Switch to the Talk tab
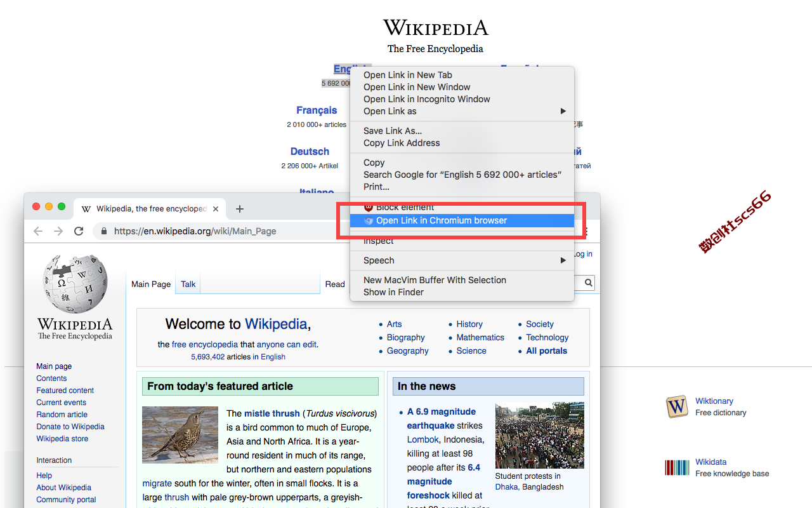Viewport: 812px width, 508px height. [x=188, y=284]
